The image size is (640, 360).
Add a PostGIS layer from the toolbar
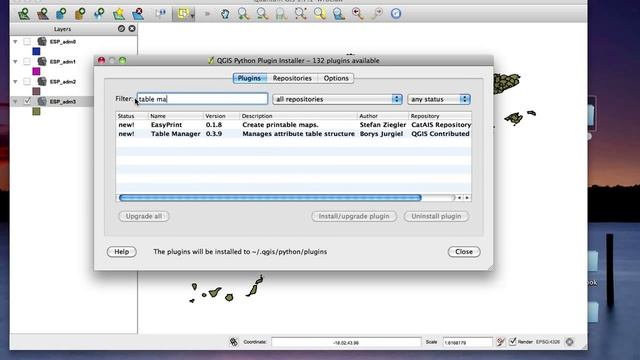[61, 14]
